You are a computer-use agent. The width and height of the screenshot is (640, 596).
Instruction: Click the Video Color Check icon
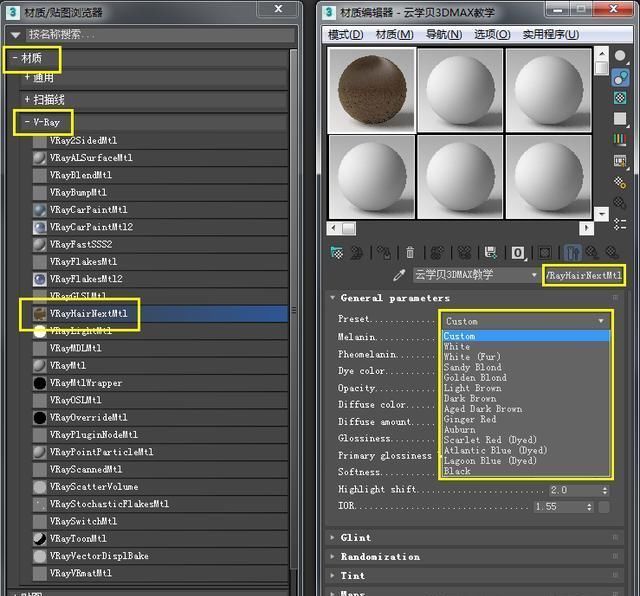[620, 140]
